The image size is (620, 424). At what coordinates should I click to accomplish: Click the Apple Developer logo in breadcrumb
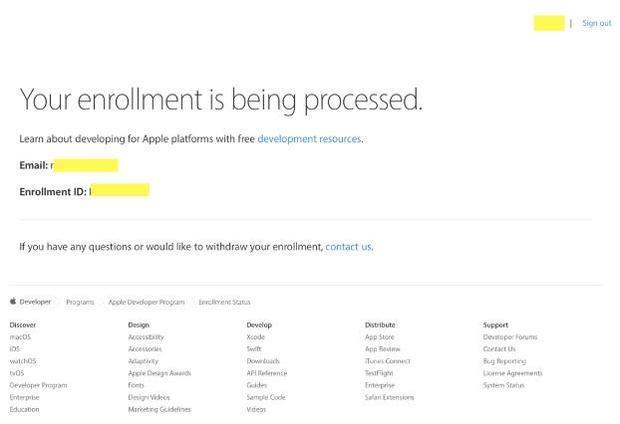(30, 301)
